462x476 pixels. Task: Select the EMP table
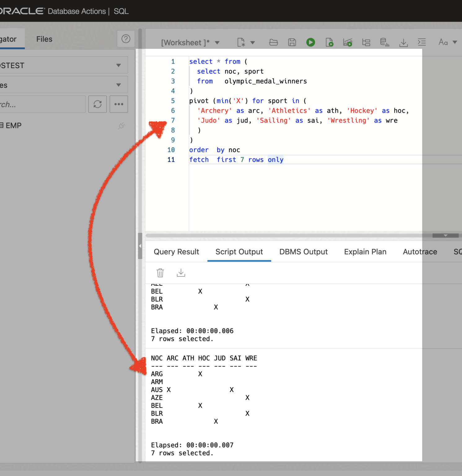[14, 125]
